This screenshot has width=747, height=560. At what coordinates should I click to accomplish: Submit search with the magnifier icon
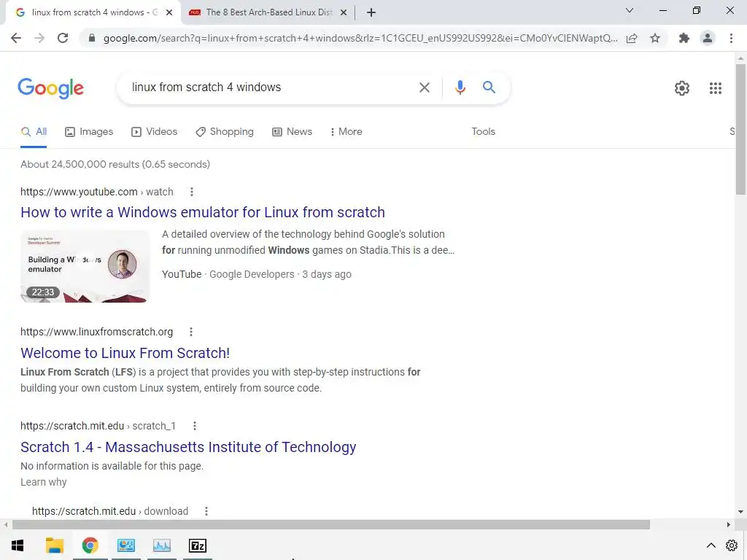point(489,87)
